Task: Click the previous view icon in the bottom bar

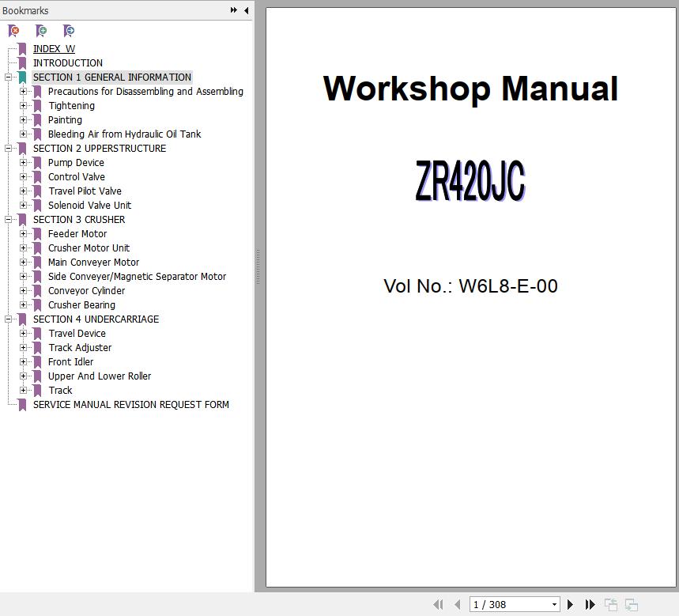Action: click(610, 605)
